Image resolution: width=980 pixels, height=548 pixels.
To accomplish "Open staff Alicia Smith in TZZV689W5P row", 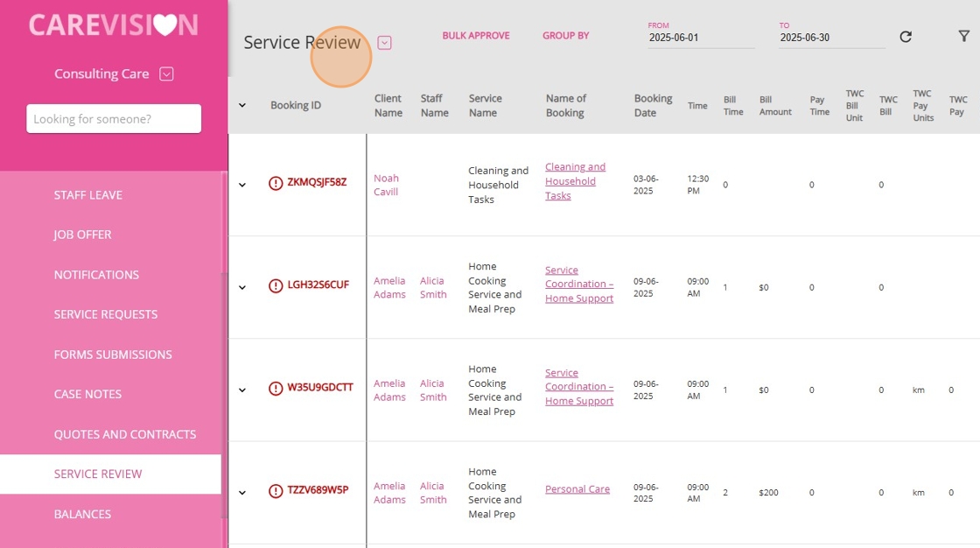I will point(433,493).
